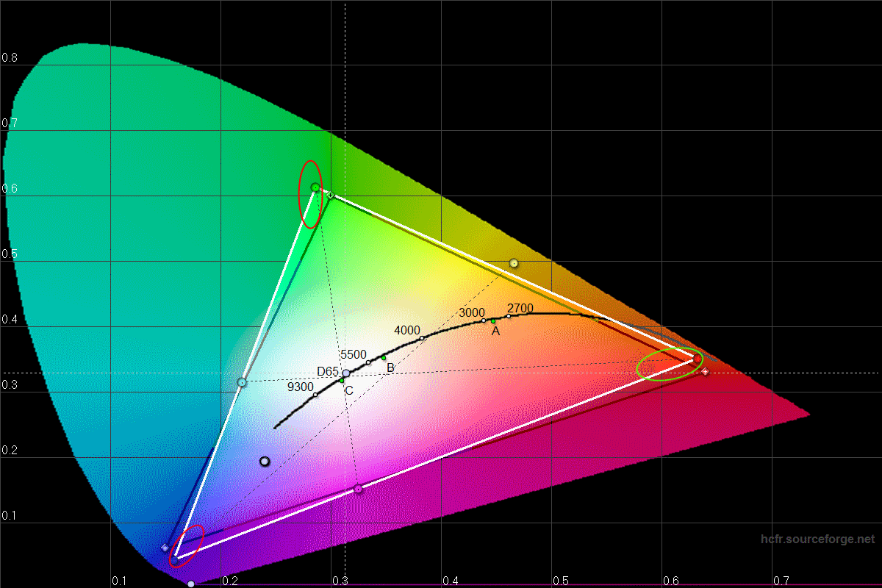882x588 pixels.
Task: Click the illuminant "C" label
Action: point(348,390)
